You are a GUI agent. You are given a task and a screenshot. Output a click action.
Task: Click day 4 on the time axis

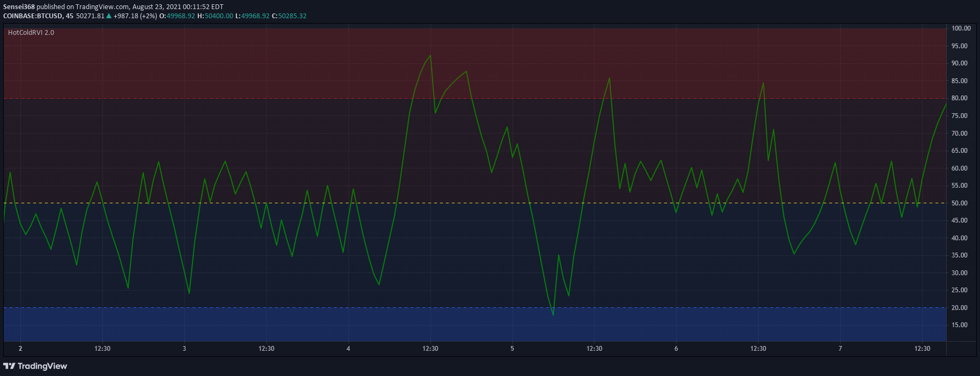(x=348, y=349)
